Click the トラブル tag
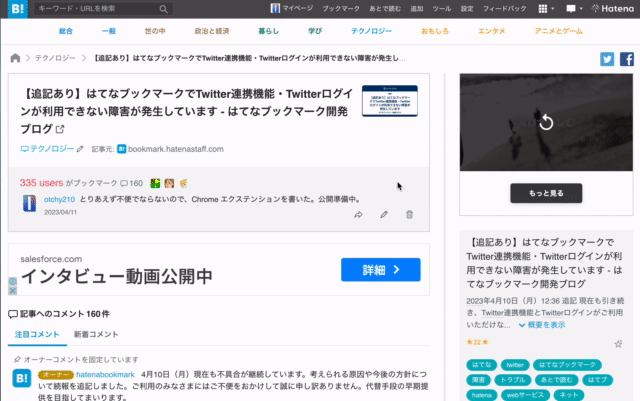Image resolution: width=640 pixels, height=401 pixels. click(x=513, y=380)
